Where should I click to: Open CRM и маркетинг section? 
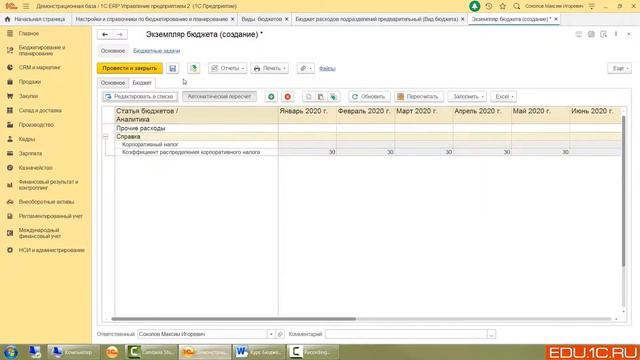40,67
